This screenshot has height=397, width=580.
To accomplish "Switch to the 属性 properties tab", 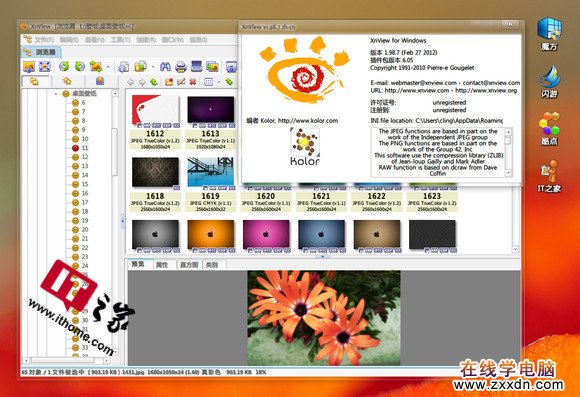I will click(162, 265).
